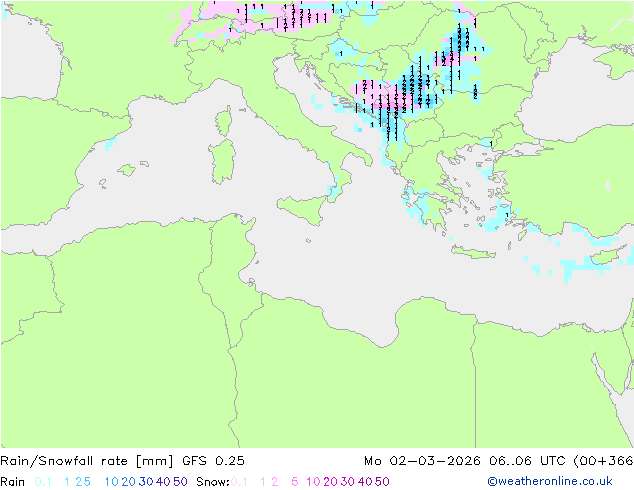This screenshot has height=490, width=634.
Task: Pick the Rain legend 40 color value
Action: point(163,482)
